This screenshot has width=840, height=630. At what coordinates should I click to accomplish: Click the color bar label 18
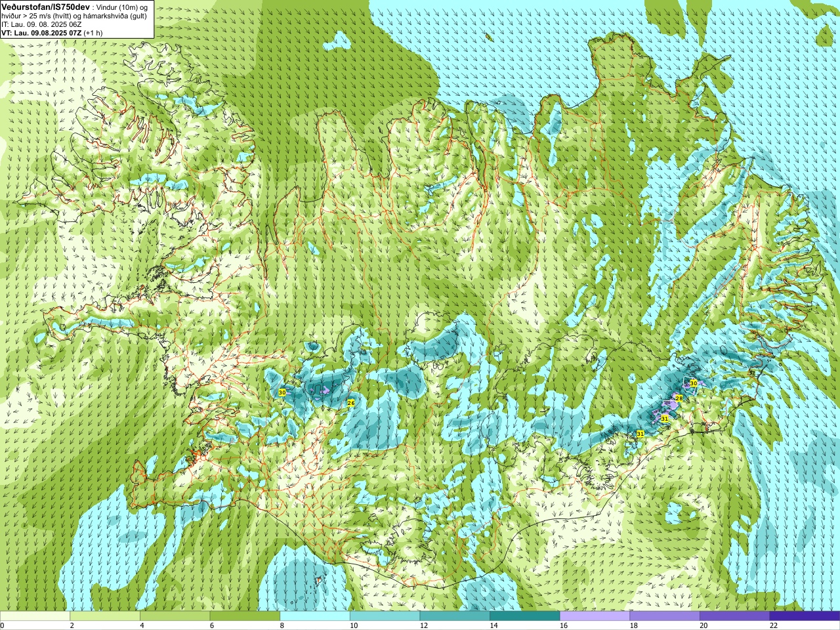[x=633, y=626]
